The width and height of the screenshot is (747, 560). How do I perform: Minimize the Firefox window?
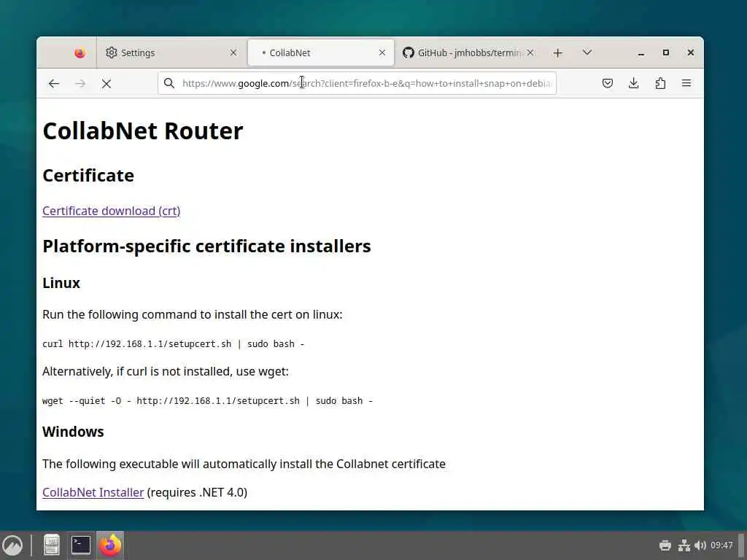[641, 52]
